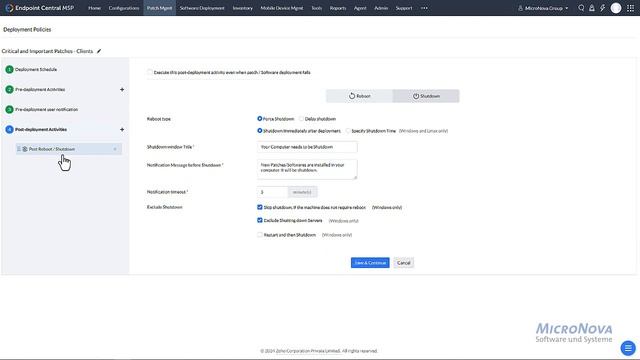Open the Inventory menu
This screenshot has height=360, width=640.
pyautogui.click(x=242, y=8)
